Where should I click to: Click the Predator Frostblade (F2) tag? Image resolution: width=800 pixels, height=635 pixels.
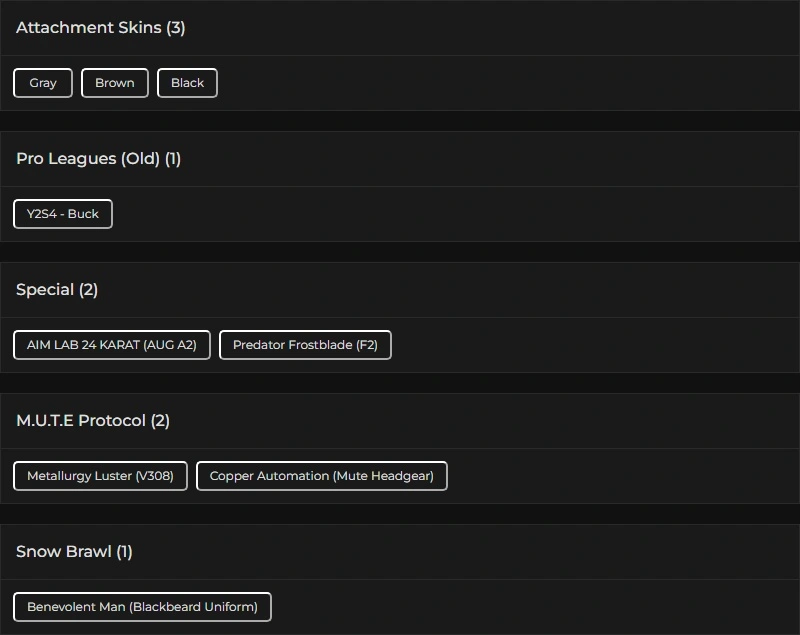coord(305,345)
